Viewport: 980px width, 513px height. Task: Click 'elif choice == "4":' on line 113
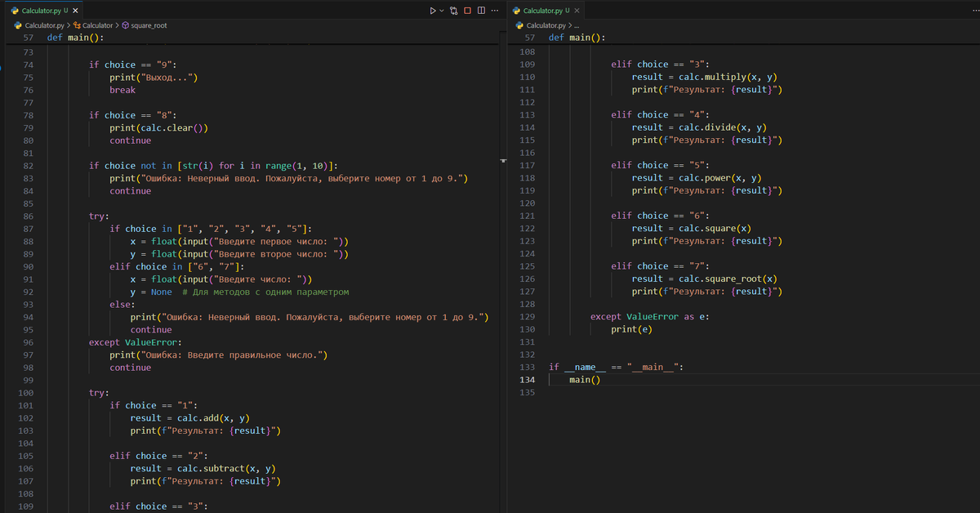click(660, 115)
